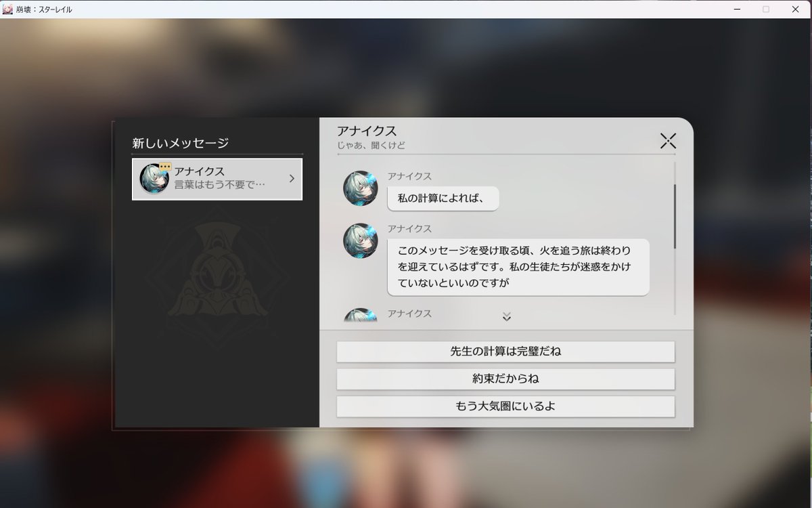Choose reply もう大気圏にいるよ
This screenshot has width=812, height=508.
click(x=505, y=406)
